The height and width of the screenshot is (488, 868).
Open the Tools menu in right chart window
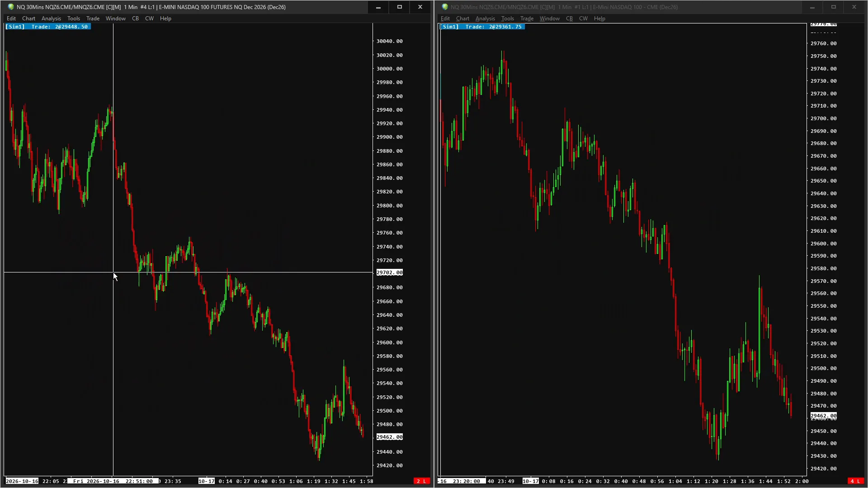(508, 19)
